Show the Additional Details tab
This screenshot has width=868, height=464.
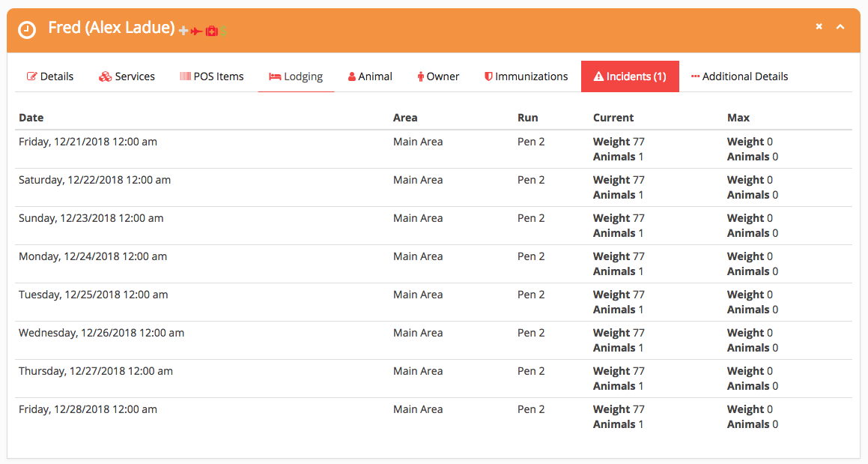pos(740,76)
